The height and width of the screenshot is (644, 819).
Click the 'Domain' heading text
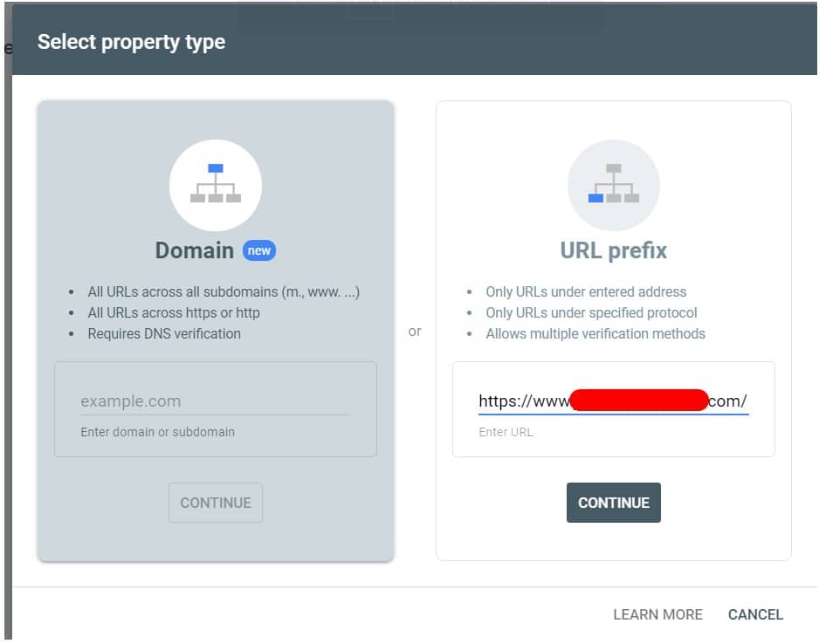[195, 250]
